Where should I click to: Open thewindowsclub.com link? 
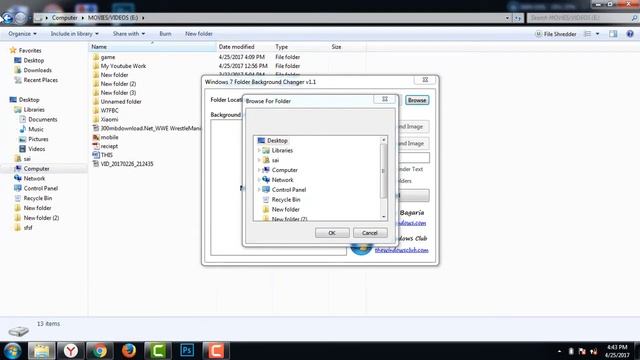[x=401, y=250]
